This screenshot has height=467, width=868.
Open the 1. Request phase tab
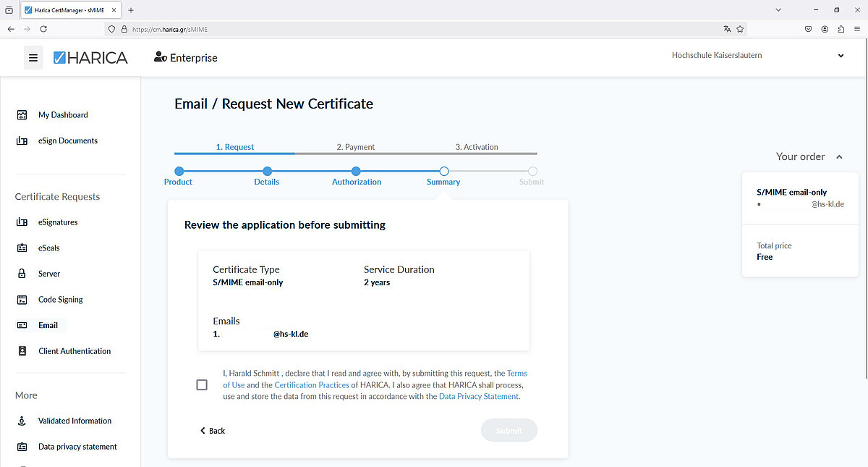tap(235, 147)
